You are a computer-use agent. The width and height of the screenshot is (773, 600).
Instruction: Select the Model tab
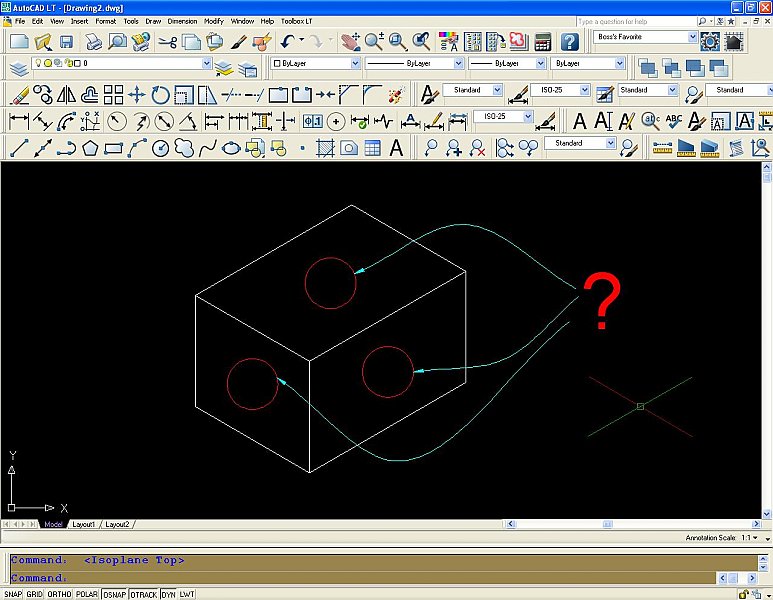(x=53, y=524)
